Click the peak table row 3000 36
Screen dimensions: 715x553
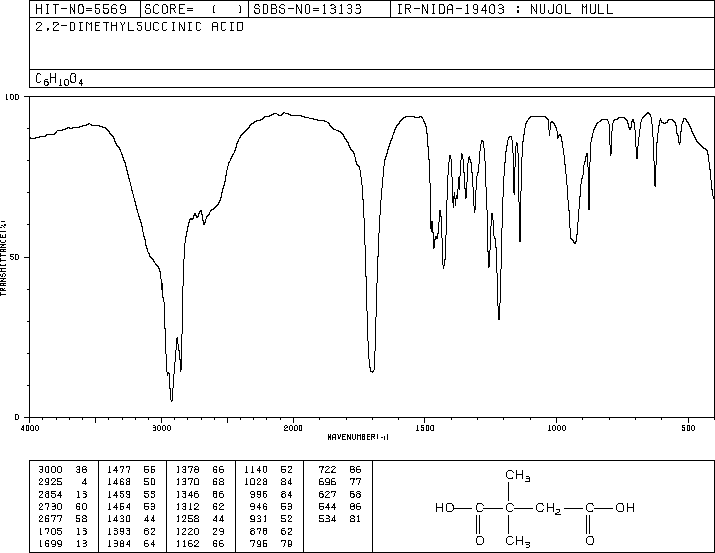[x=62, y=470]
